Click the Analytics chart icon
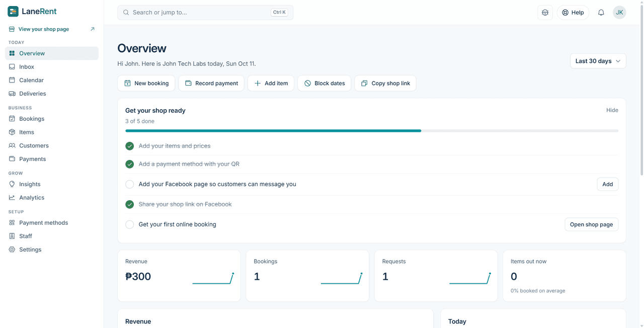Viewport: 644px width, 328px height. coord(12,198)
